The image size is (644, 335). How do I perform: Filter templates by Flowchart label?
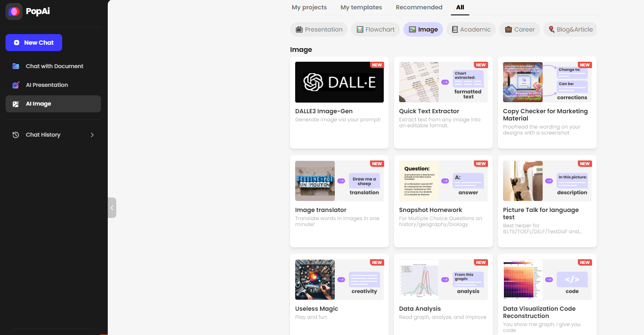click(x=380, y=29)
